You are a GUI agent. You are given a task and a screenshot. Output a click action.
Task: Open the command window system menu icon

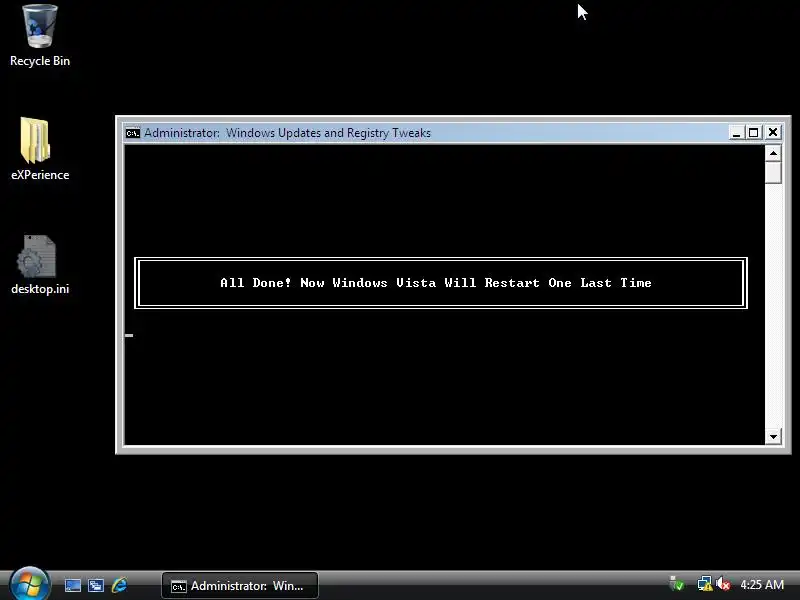click(133, 133)
